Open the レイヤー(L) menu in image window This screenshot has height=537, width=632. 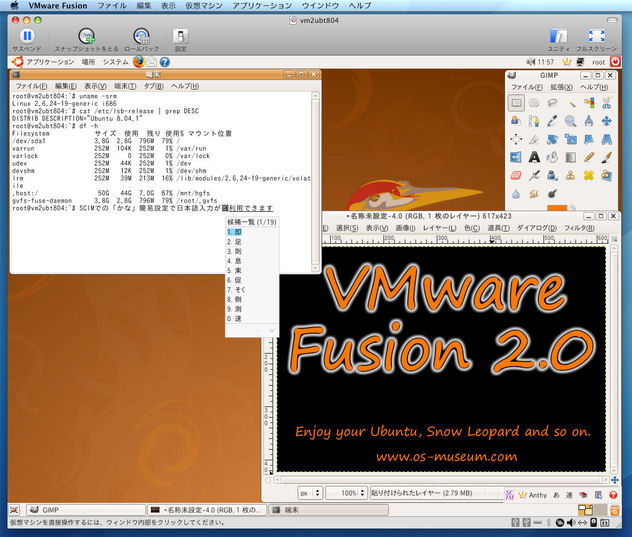coord(439,228)
